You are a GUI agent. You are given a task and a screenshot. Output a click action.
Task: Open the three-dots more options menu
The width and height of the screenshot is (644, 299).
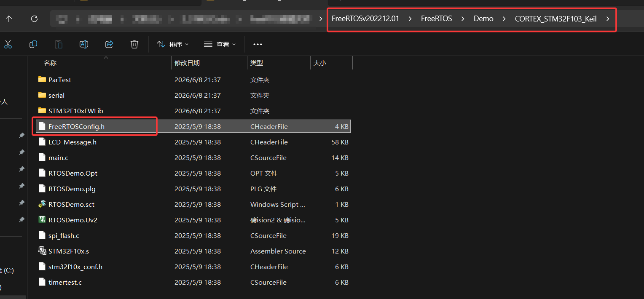tap(258, 44)
